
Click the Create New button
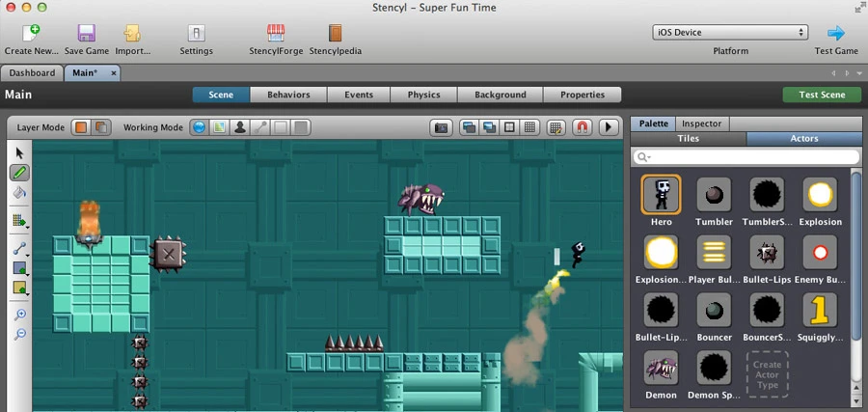point(31,39)
